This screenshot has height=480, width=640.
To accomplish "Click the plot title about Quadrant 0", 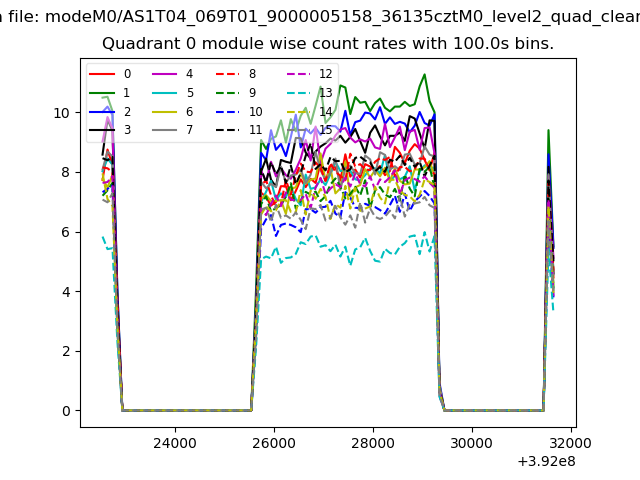I will [328, 45].
